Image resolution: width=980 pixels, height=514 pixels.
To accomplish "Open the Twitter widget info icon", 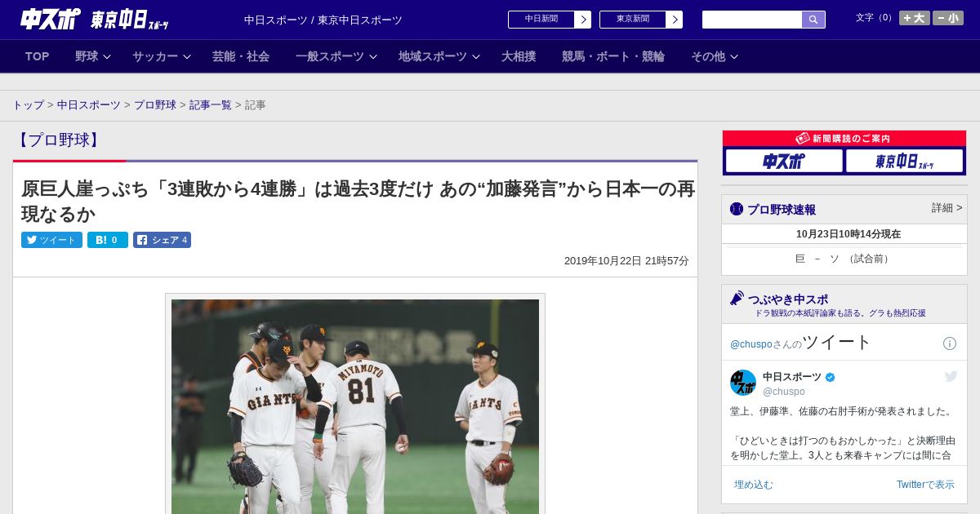I will coord(950,343).
